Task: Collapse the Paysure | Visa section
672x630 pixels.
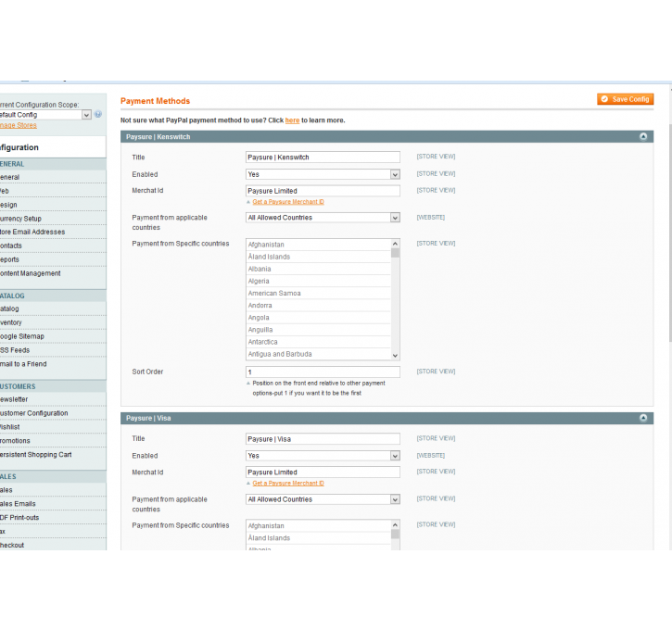Action: pyautogui.click(x=643, y=418)
